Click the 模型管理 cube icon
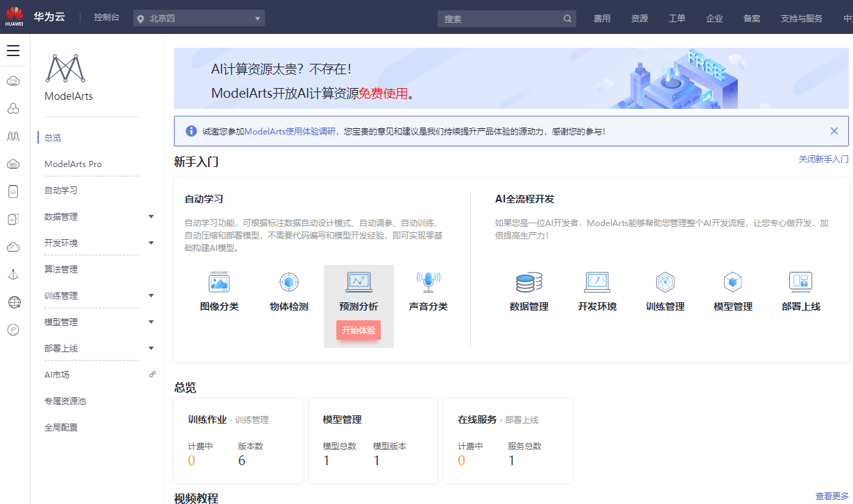Viewport: 853px width, 504px height. [733, 282]
